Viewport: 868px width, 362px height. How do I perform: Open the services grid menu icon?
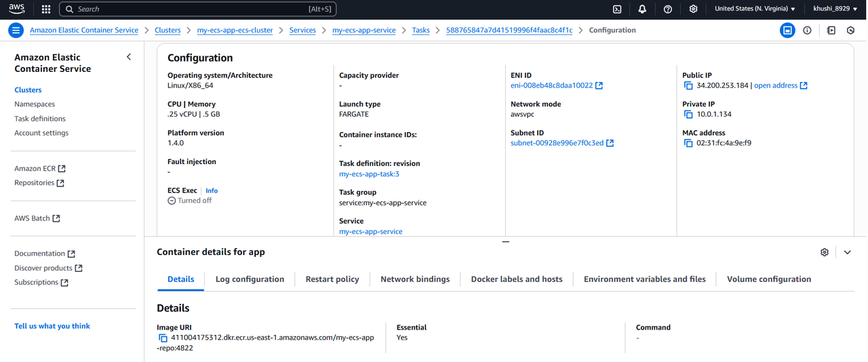point(46,9)
